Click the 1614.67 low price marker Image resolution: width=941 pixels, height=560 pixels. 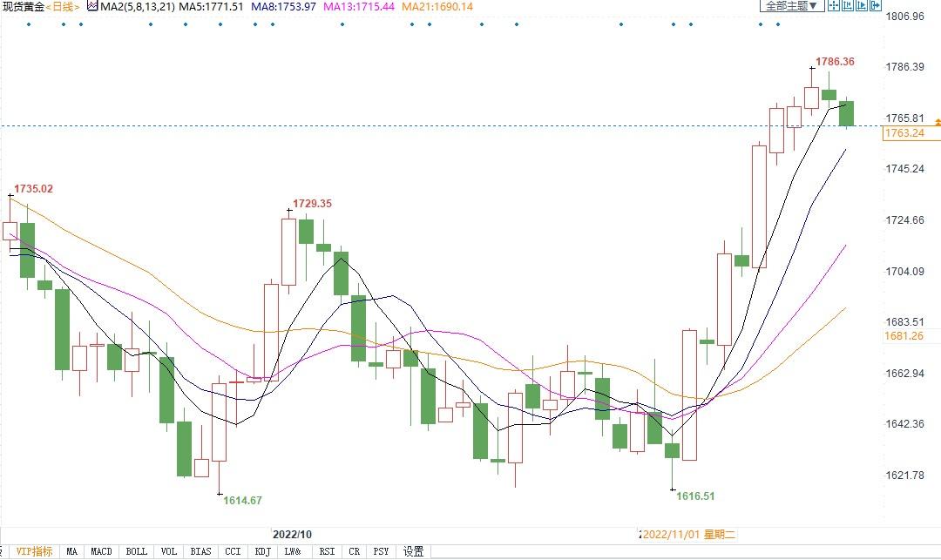click(x=242, y=500)
